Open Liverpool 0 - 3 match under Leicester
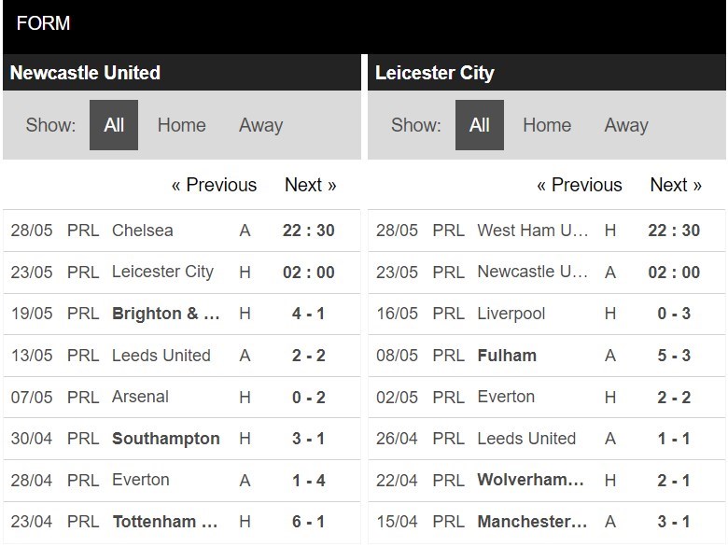The height and width of the screenshot is (560, 728). pos(547,314)
